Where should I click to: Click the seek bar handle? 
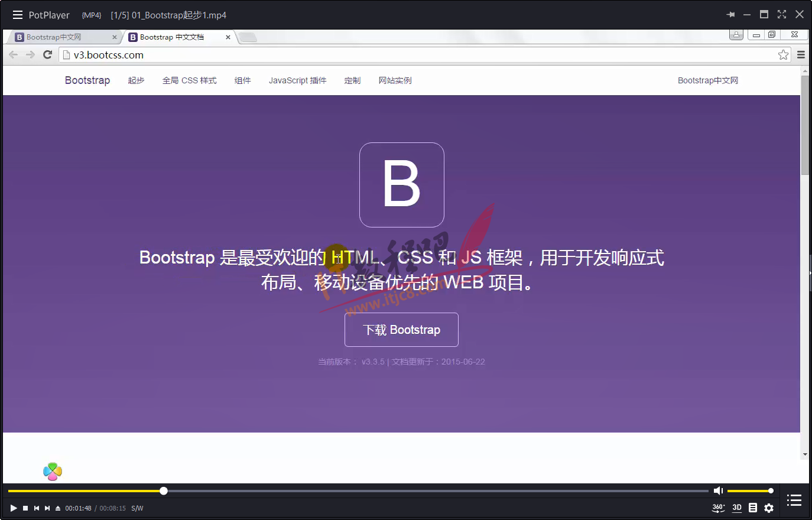[x=164, y=490]
